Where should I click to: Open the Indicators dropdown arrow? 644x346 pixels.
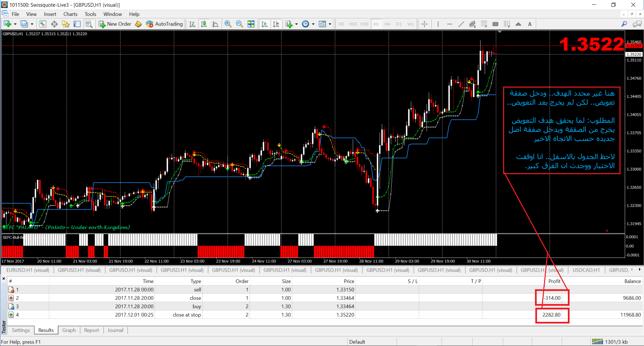point(297,24)
